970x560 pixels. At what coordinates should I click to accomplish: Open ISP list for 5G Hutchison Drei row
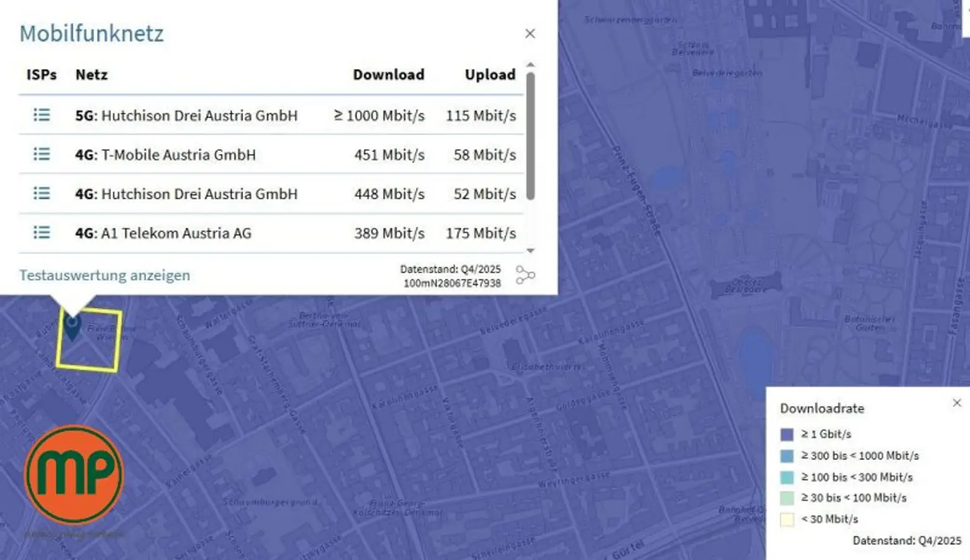point(42,115)
